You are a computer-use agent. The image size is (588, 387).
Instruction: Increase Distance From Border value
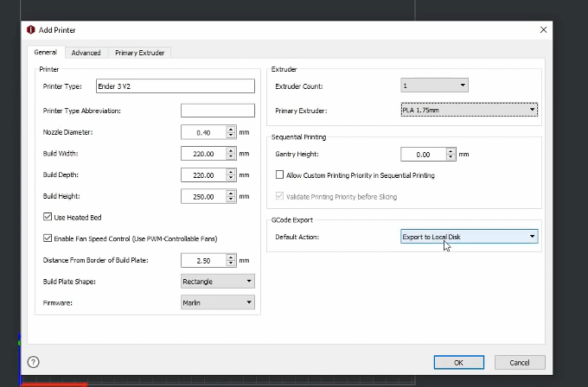231,257
